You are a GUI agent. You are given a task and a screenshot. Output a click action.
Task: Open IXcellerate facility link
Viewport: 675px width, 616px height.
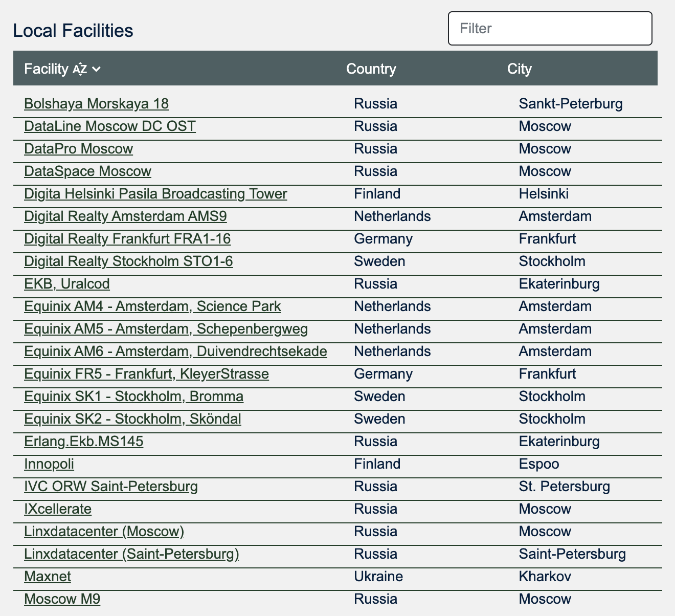tap(58, 509)
